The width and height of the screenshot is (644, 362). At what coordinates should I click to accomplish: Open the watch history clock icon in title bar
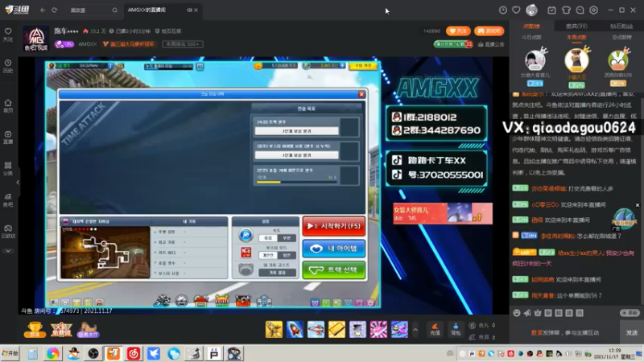[502, 10]
